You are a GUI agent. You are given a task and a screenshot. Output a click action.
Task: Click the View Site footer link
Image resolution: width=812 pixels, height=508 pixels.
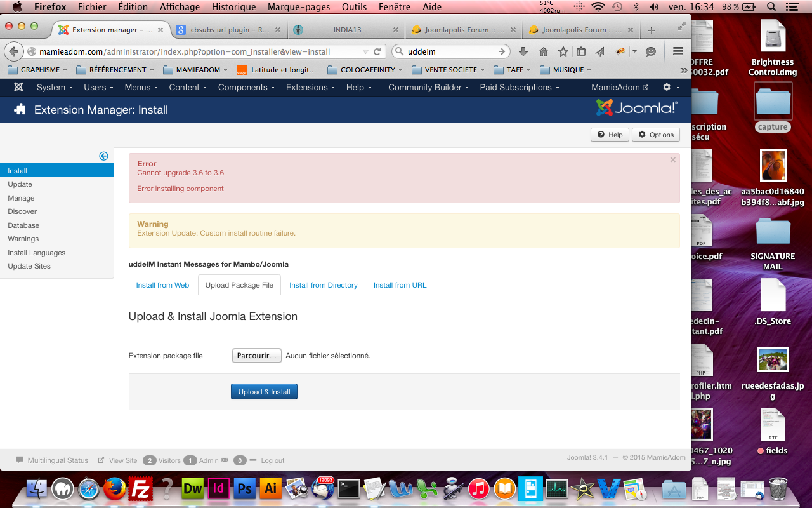point(117,460)
